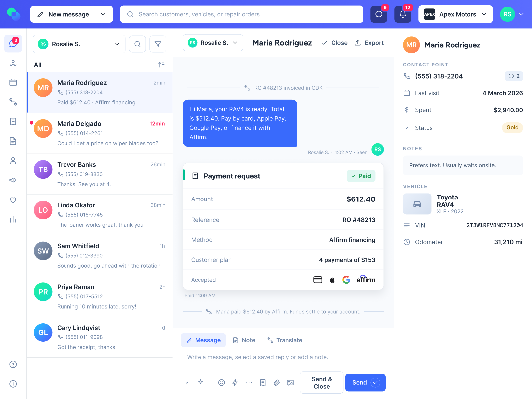Export the conversation

click(x=369, y=43)
